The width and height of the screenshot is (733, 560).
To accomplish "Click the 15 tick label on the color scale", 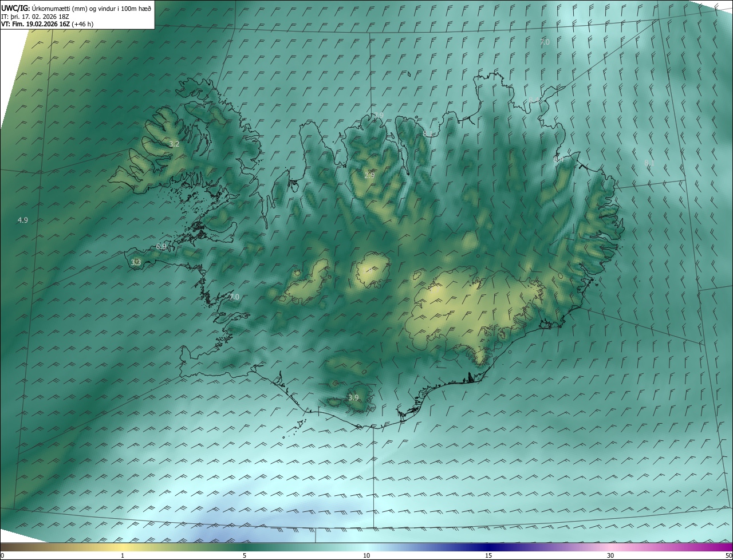I will (488, 556).
